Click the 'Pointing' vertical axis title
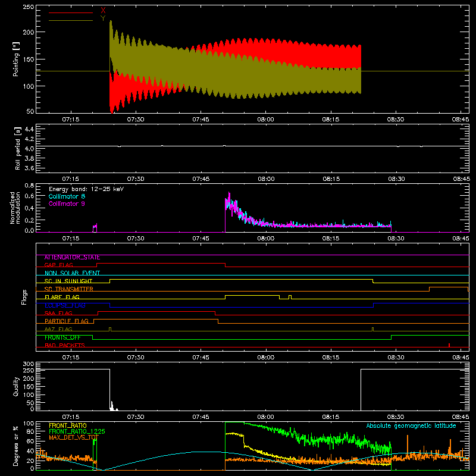This screenshot has width=476, height=476. tap(16, 59)
